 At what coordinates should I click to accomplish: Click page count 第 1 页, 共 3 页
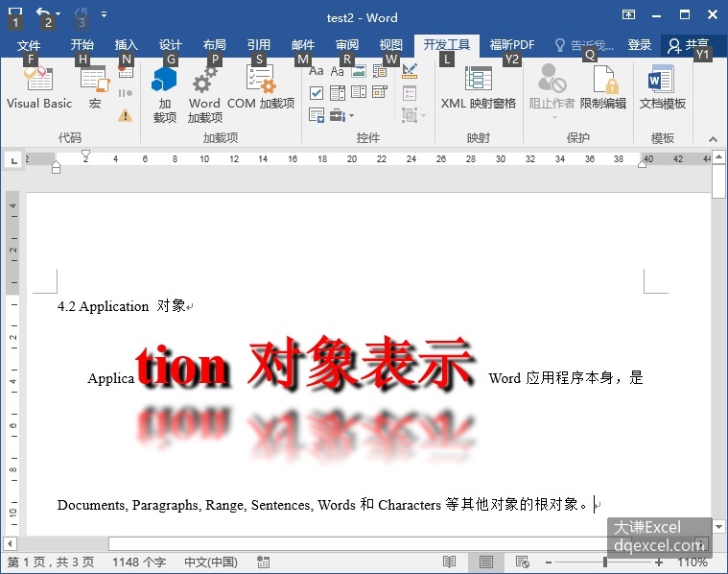point(51,562)
